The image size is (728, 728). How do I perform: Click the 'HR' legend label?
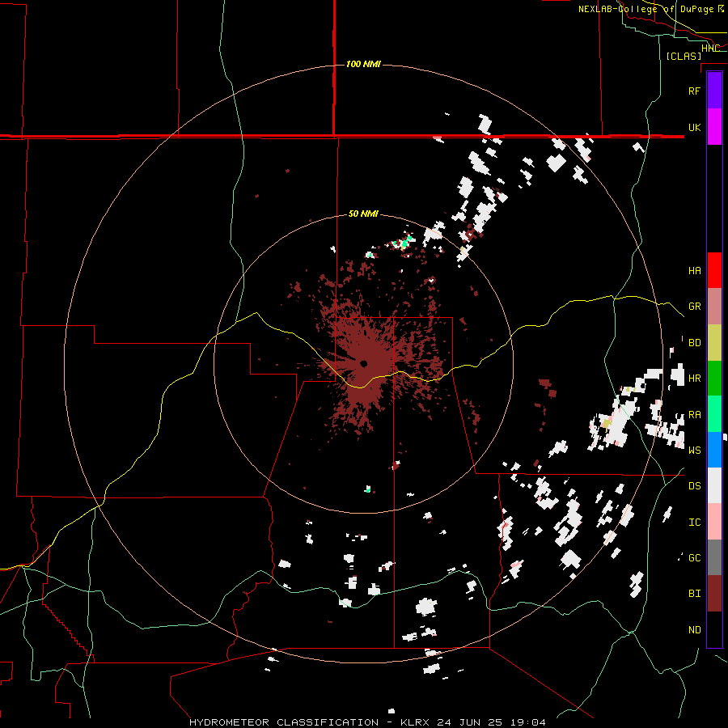(694, 379)
